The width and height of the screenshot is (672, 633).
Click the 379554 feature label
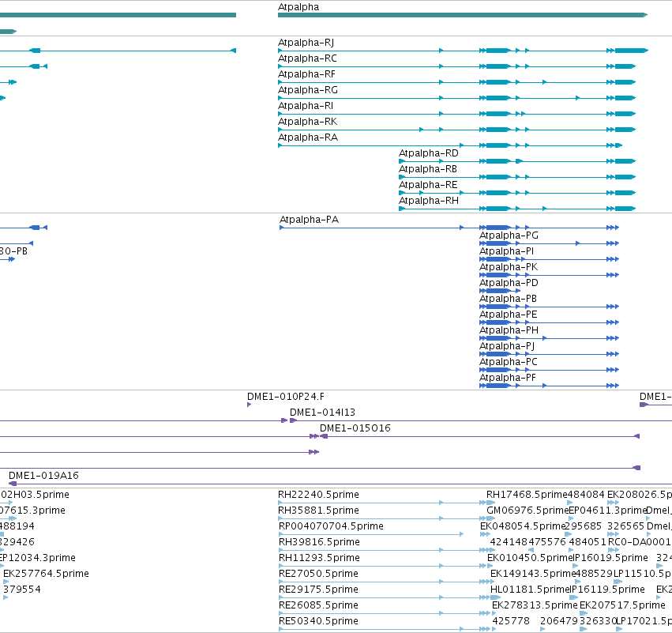click(22, 590)
